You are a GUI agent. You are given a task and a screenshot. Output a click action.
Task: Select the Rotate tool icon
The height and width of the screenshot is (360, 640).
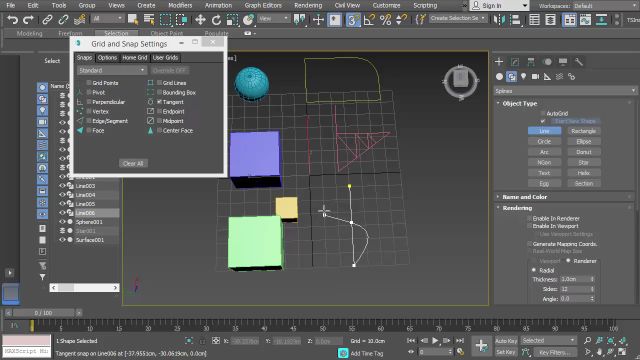(216, 20)
